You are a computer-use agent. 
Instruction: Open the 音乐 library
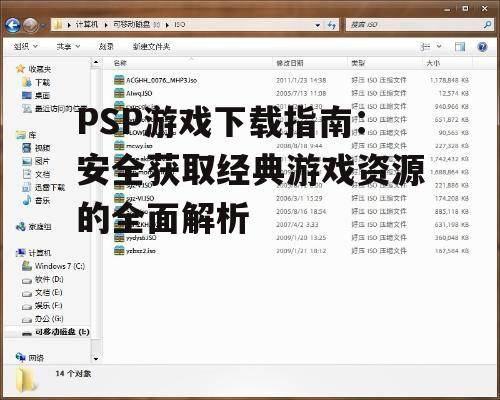point(42,201)
